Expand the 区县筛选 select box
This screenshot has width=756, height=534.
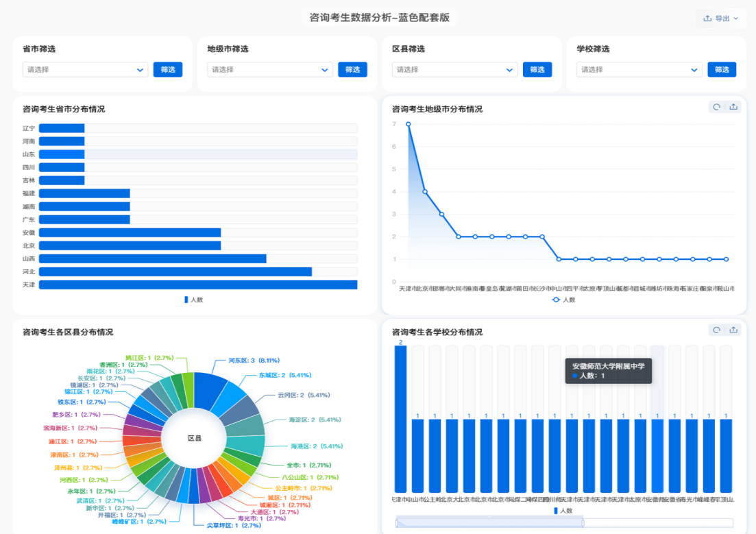tap(454, 70)
